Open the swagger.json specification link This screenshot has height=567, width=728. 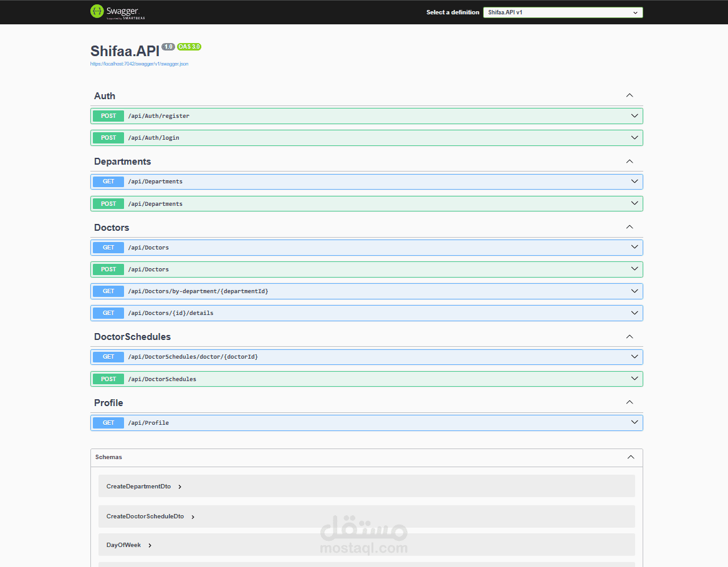(x=140, y=63)
